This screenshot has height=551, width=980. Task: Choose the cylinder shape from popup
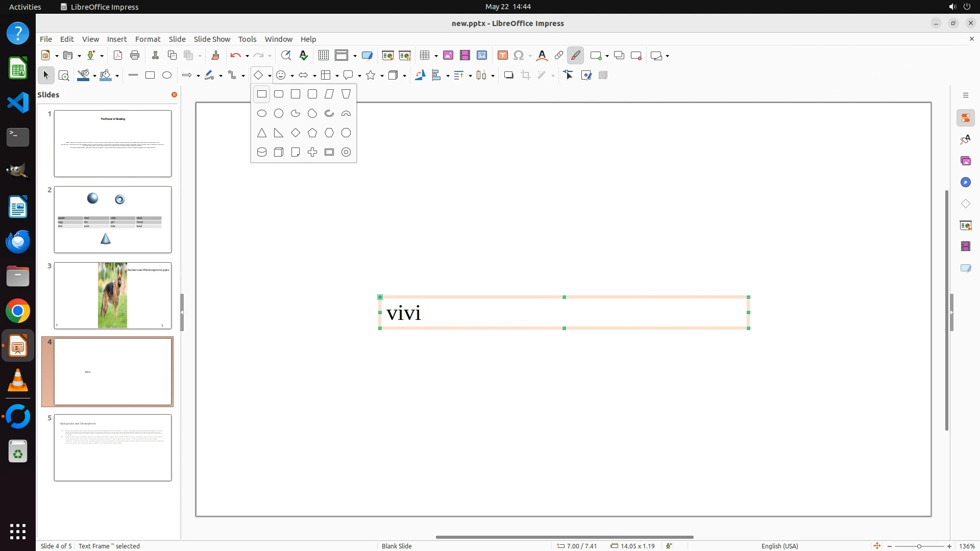pyautogui.click(x=261, y=152)
